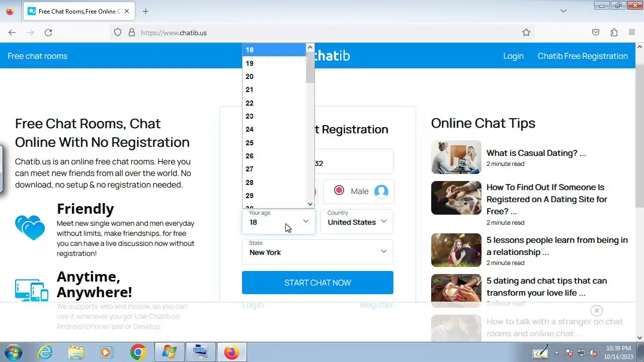Click the URL address bar

tap(322, 33)
